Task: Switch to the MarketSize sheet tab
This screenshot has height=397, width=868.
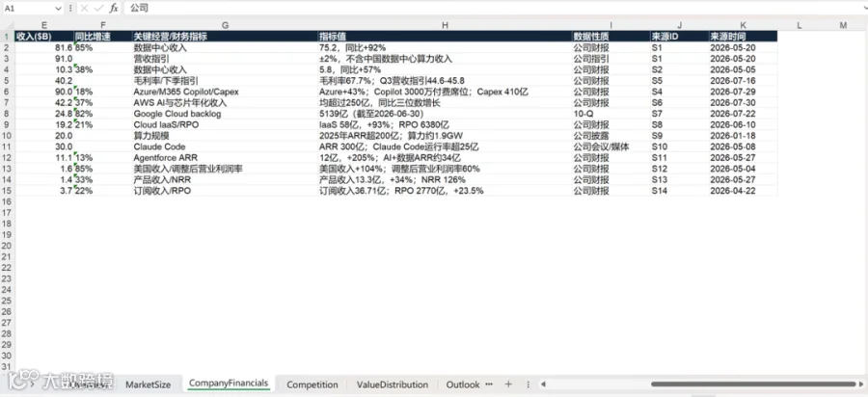Action: [148, 384]
